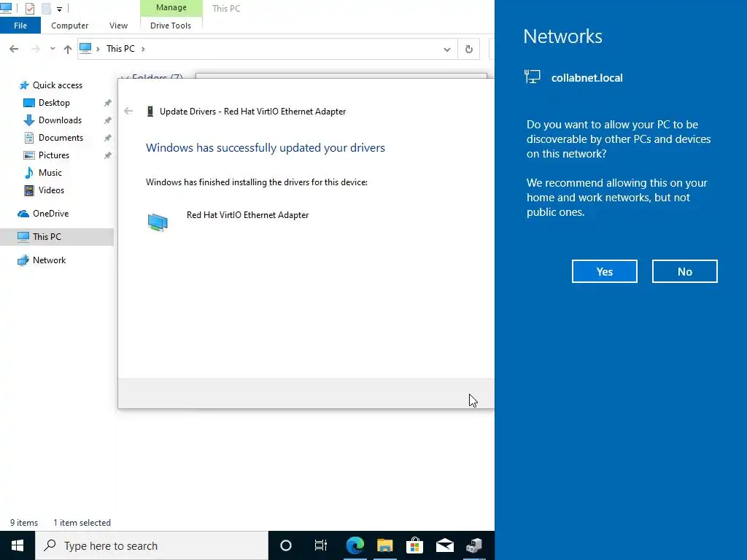The width and height of the screenshot is (747, 560).
Task: Open Microsoft Store from taskbar
Action: 415,545
